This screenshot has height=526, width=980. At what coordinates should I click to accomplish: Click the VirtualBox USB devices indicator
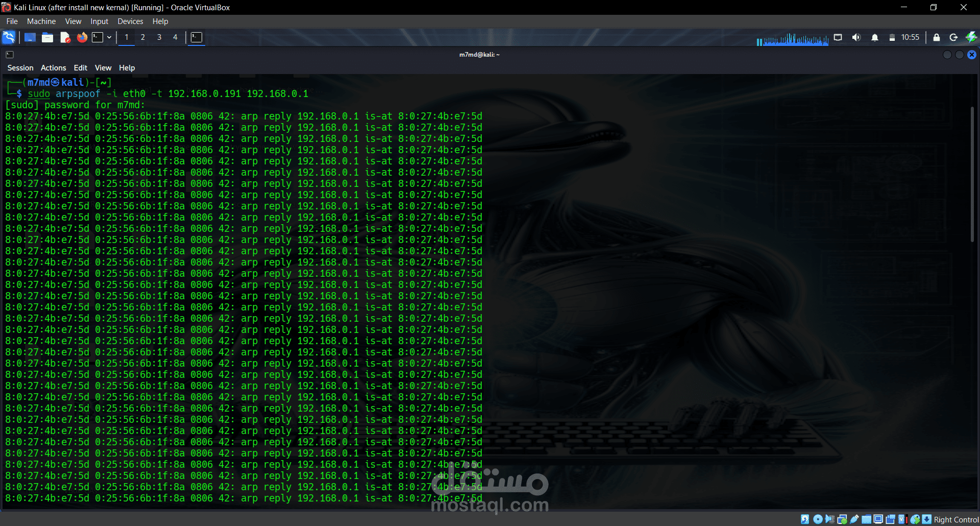coord(854,519)
